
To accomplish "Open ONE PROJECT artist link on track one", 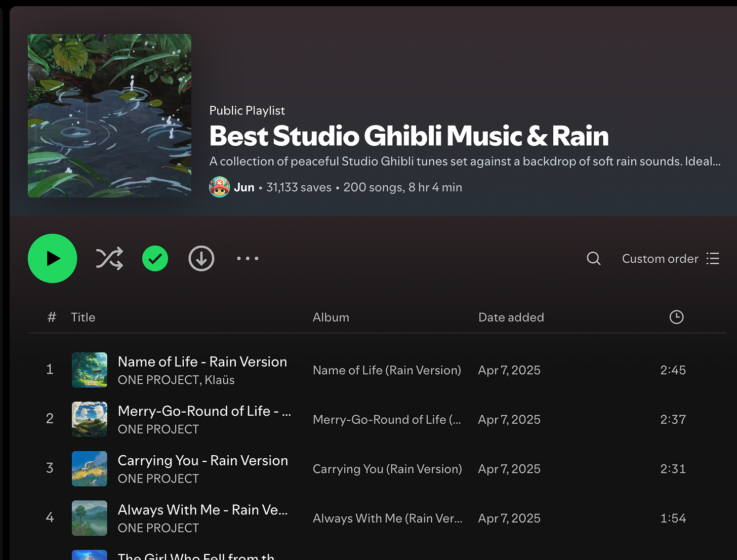I will pos(158,380).
